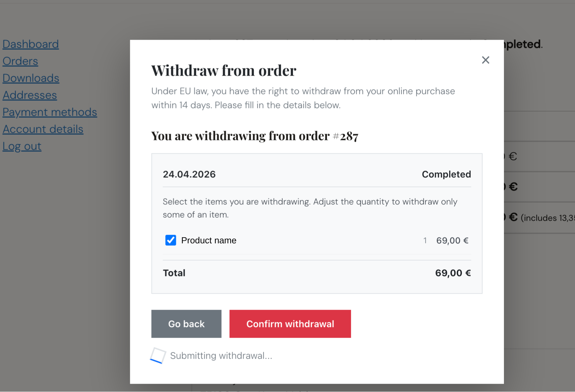Click the quantity value next to Product name

coord(425,240)
